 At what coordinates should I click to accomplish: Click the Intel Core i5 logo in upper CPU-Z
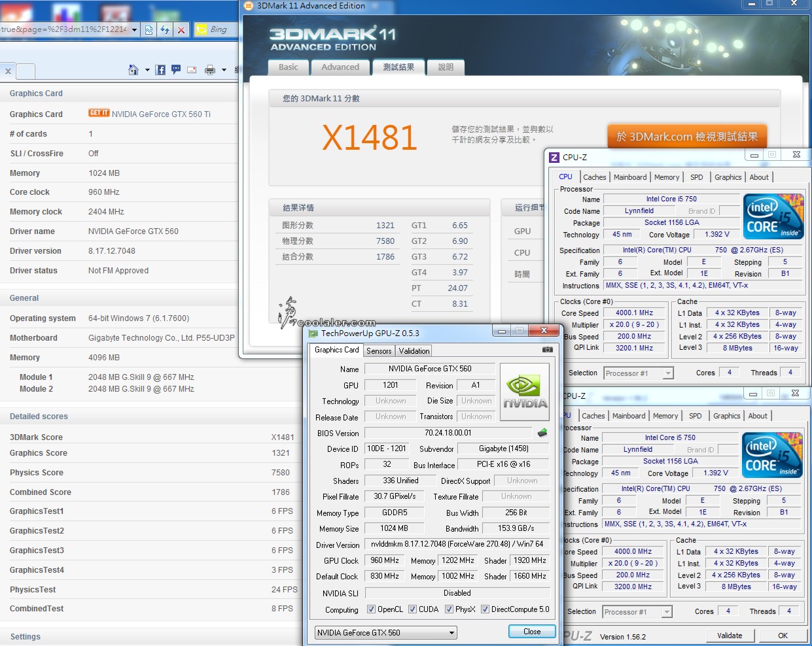773,216
